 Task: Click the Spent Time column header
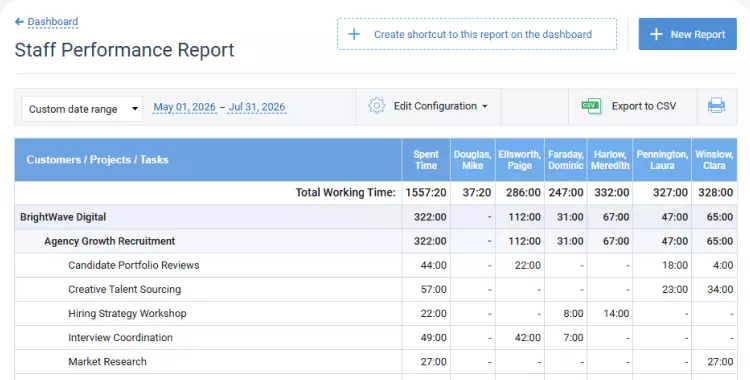pyautogui.click(x=426, y=160)
